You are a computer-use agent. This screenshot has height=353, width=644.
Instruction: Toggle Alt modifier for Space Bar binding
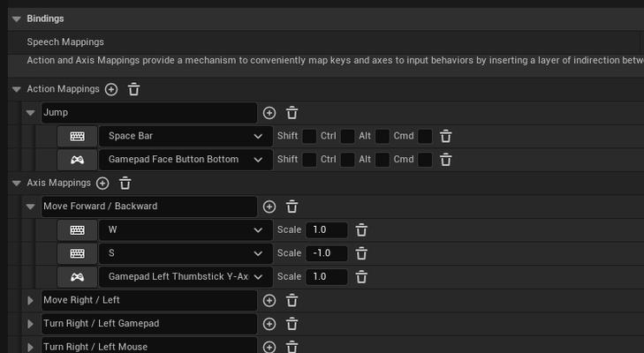pyautogui.click(x=383, y=136)
